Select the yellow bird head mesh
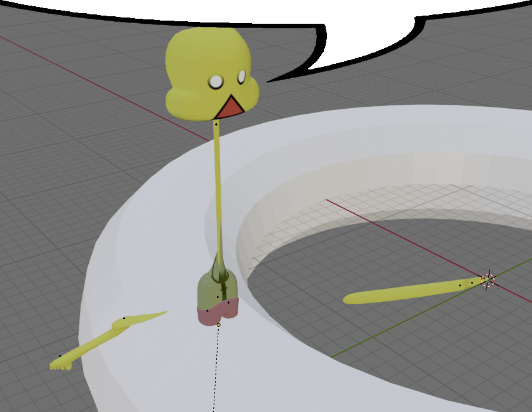 coord(194,63)
